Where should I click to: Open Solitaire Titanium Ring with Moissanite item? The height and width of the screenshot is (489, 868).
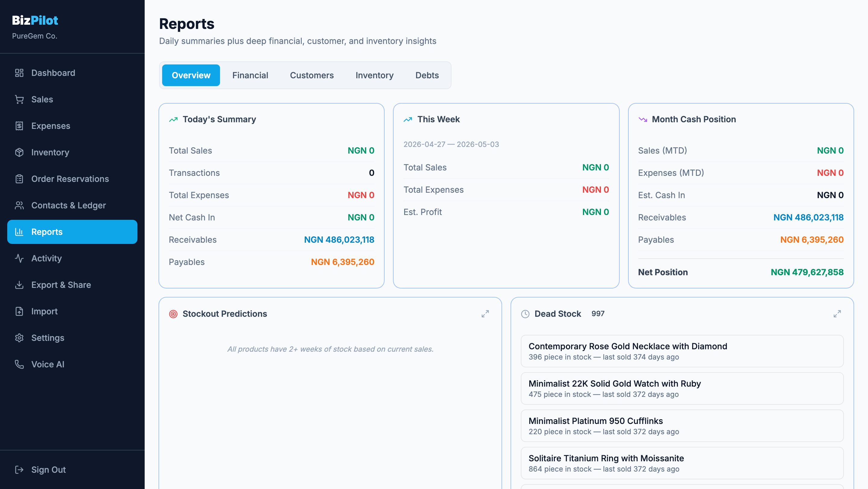(x=682, y=463)
